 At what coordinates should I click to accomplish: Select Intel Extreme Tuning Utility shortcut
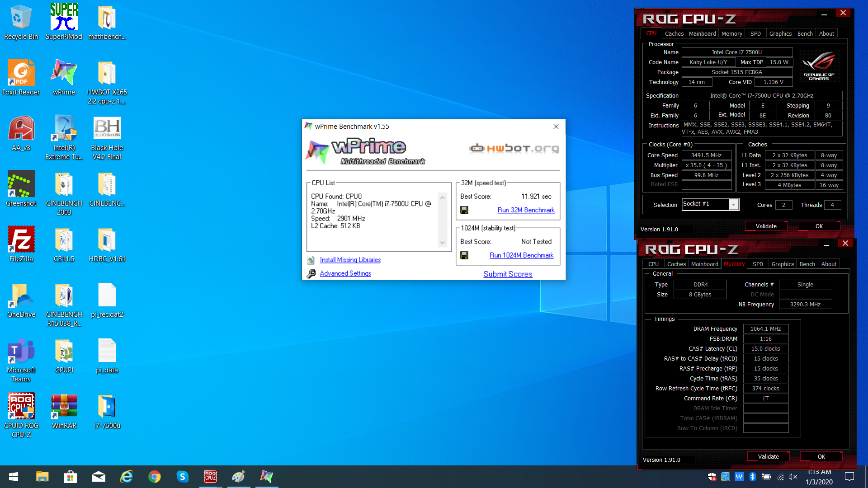click(64, 137)
